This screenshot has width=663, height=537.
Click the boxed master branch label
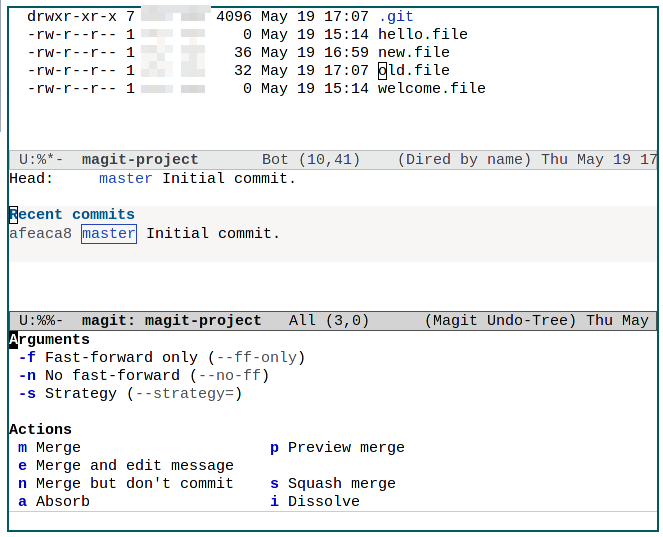coord(109,233)
